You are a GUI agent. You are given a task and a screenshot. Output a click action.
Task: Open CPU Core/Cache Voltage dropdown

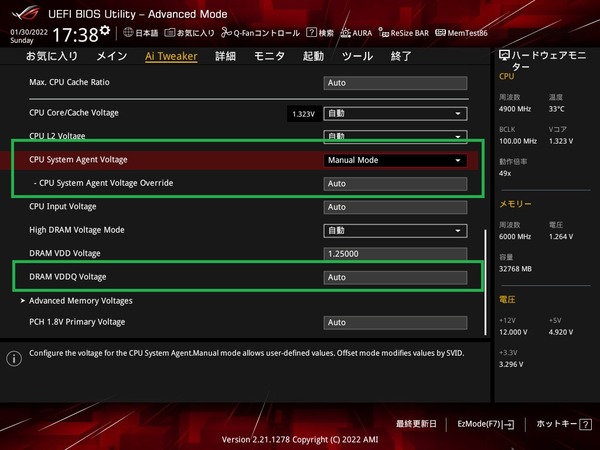coord(395,114)
